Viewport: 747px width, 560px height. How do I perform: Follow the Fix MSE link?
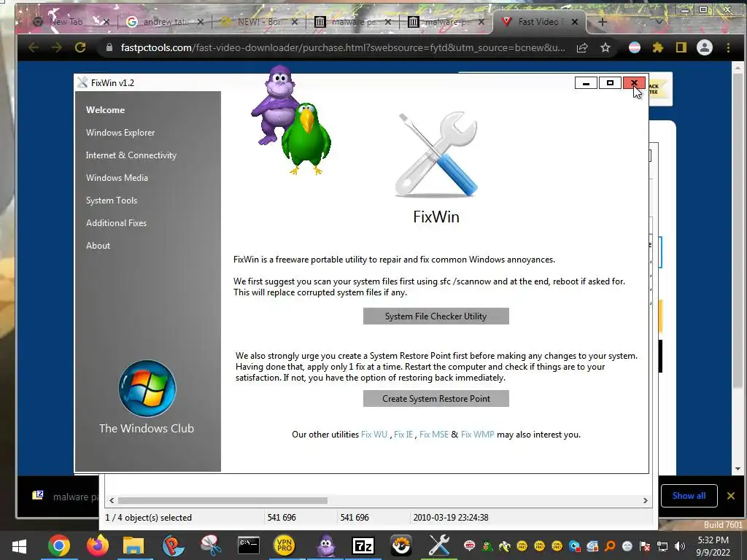pyautogui.click(x=433, y=435)
